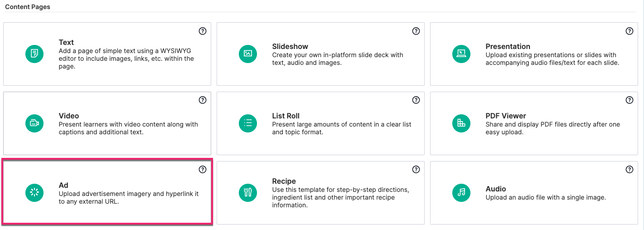Choose the Audio content page title

(496, 189)
